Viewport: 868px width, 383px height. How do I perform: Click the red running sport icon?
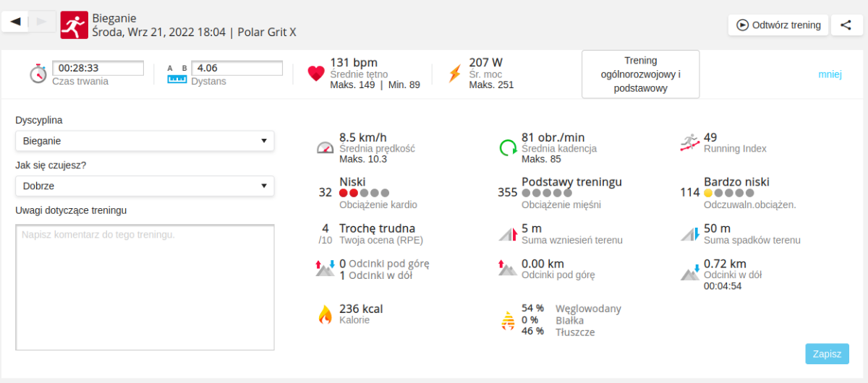[x=74, y=25]
